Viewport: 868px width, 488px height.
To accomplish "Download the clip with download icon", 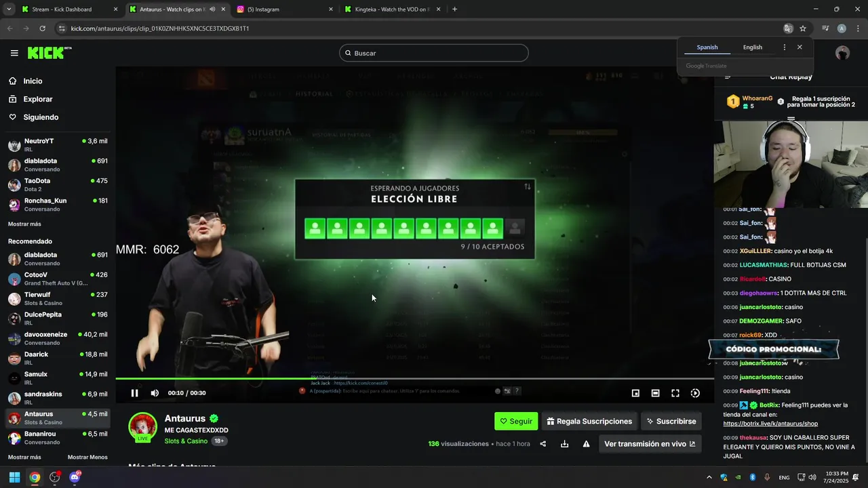I will [564, 444].
